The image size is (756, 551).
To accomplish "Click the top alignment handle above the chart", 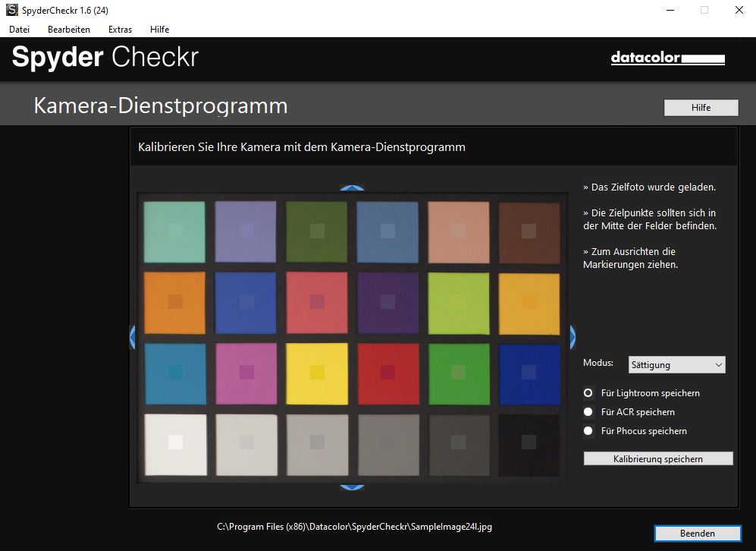I will pyautogui.click(x=352, y=188).
